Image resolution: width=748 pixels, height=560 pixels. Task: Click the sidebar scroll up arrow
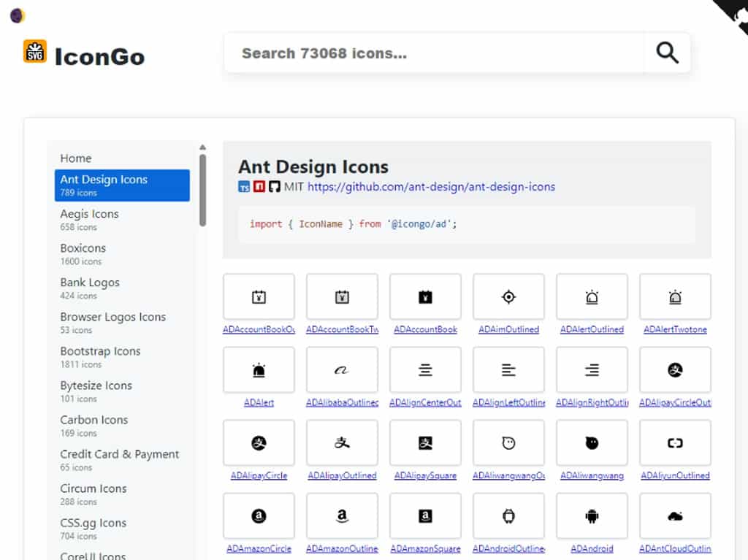tap(203, 147)
